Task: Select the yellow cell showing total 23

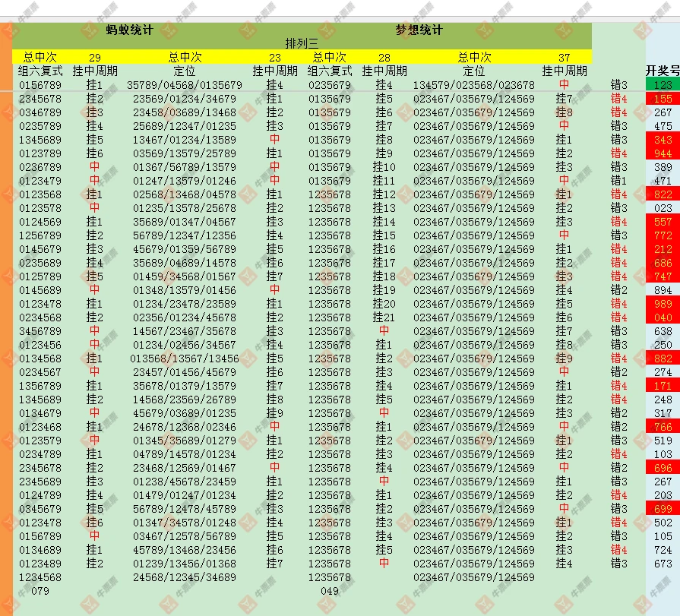Action: [x=275, y=57]
